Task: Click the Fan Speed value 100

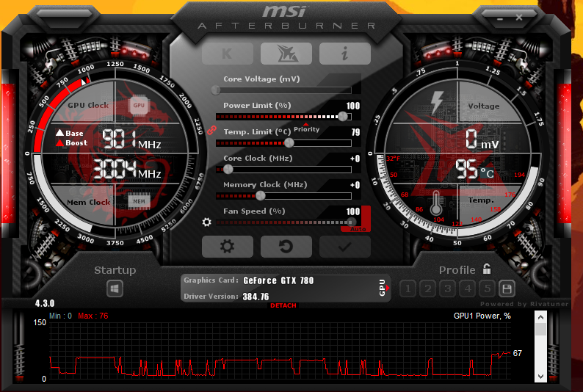Action: click(x=353, y=211)
